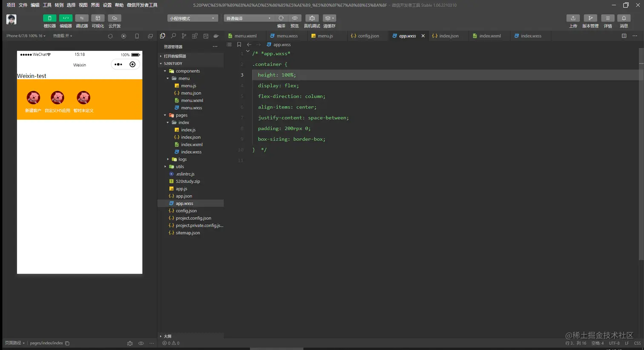Open the Search magnifier in the activity bar

click(x=173, y=36)
